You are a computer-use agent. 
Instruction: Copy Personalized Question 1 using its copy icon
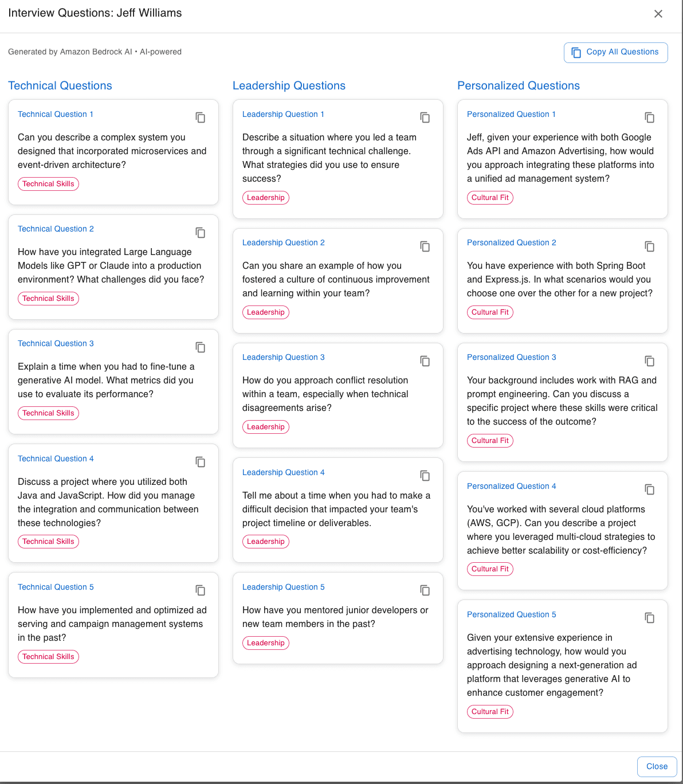(650, 117)
